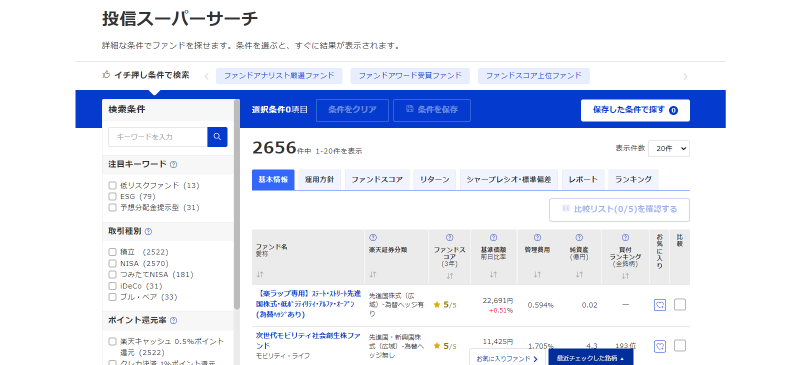Check the 予想分配金提示型 (31) checkbox
801x365 pixels.
[112, 208]
